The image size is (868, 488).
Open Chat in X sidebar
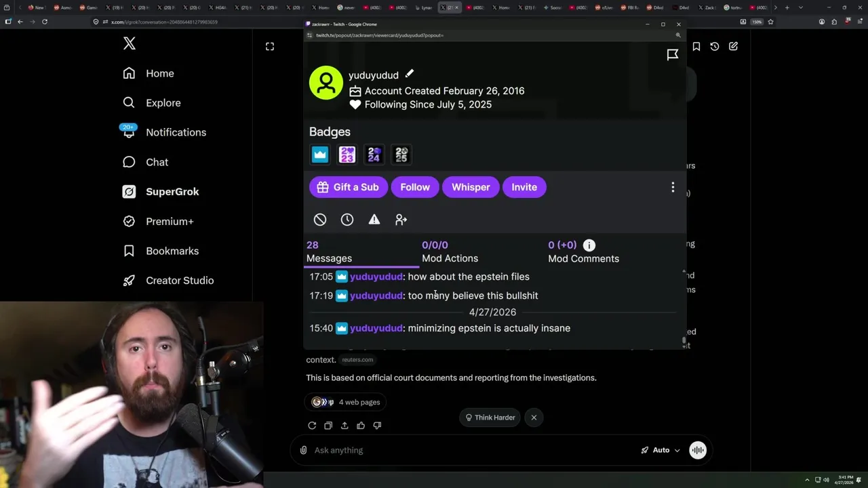point(145,162)
